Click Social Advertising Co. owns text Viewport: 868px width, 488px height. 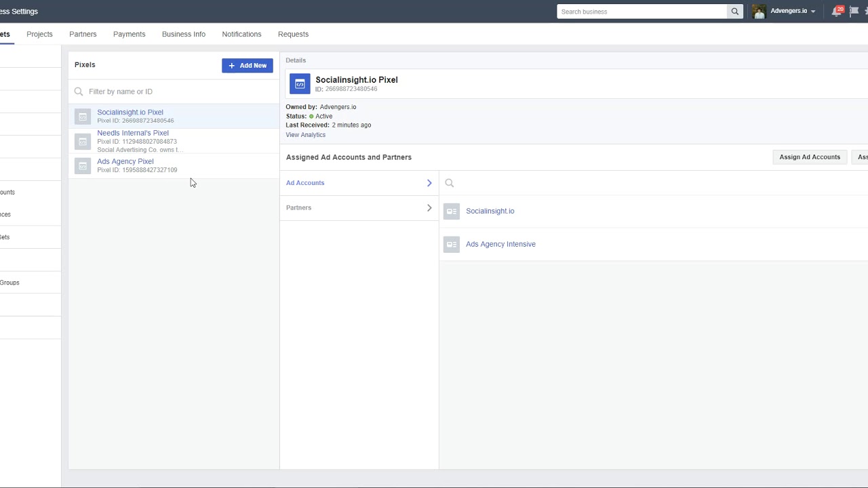140,150
